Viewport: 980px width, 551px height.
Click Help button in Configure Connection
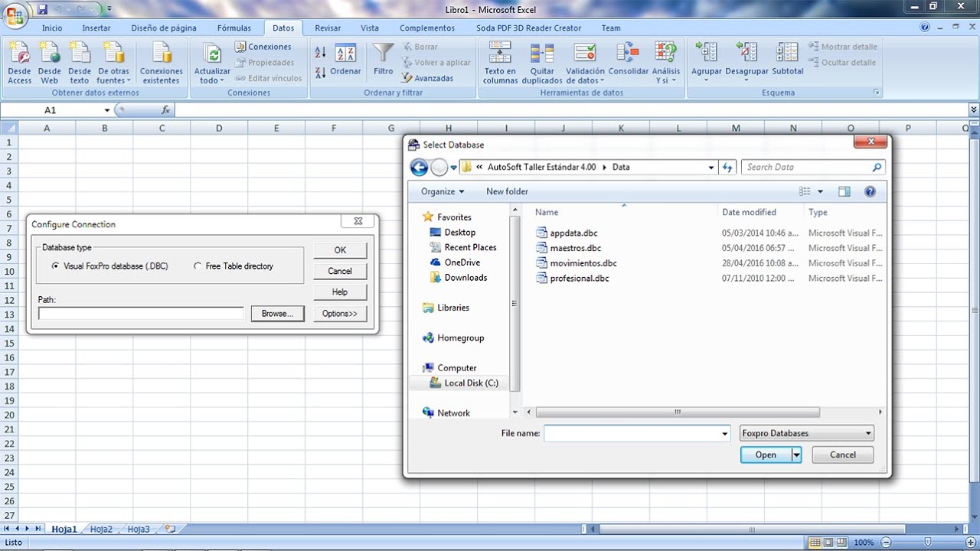[340, 292]
